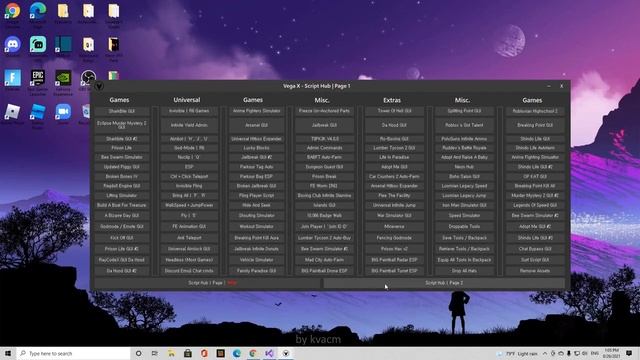Open the Windows Start menu

pos(8,353)
